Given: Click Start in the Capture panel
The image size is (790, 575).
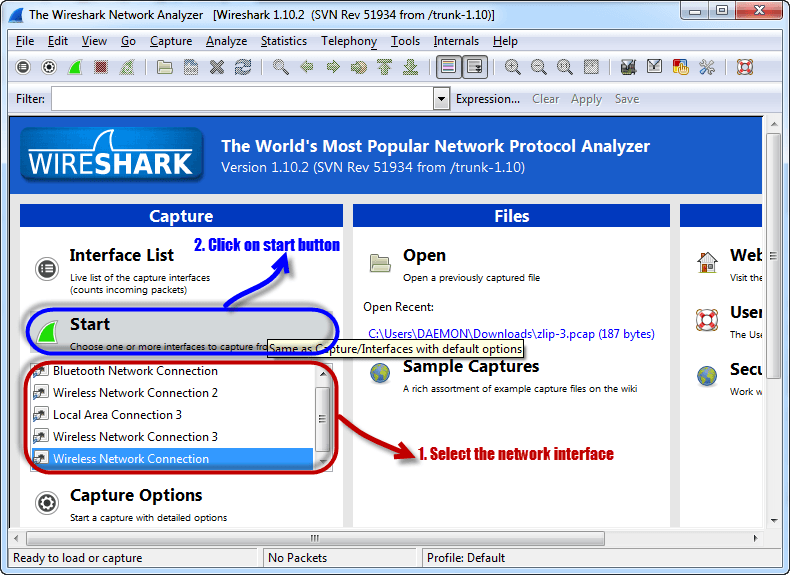Looking at the screenshot, I should [x=90, y=325].
